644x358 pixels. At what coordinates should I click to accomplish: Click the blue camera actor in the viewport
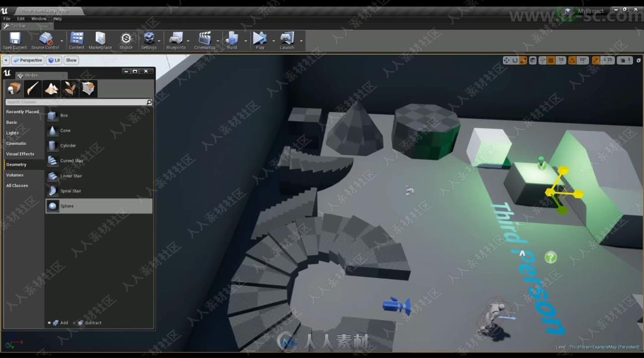pyautogui.click(x=397, y=305)
